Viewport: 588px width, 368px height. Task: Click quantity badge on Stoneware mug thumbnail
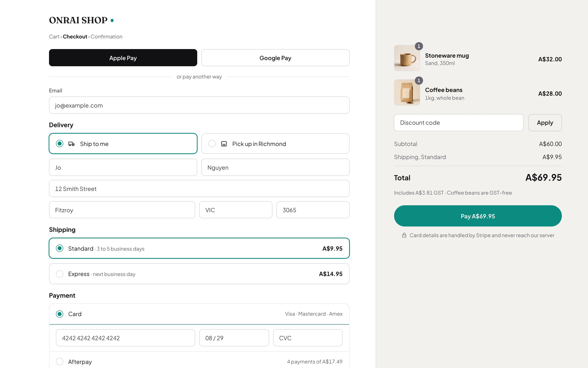(419, 46)
